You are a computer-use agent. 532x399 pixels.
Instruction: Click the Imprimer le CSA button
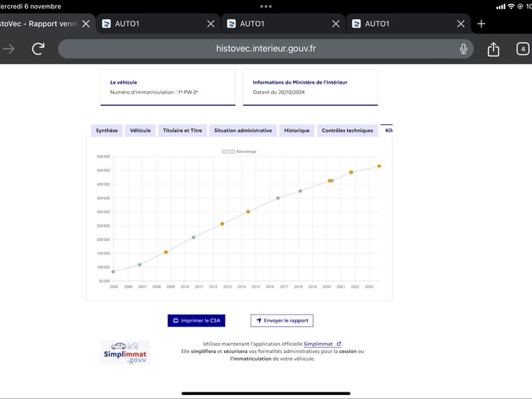pyautogui.click(x=196, y=321)
